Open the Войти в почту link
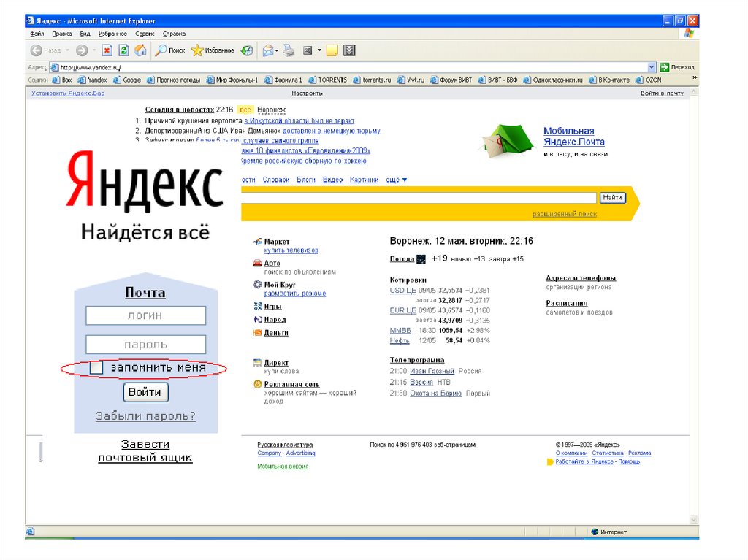 (662, 93)
